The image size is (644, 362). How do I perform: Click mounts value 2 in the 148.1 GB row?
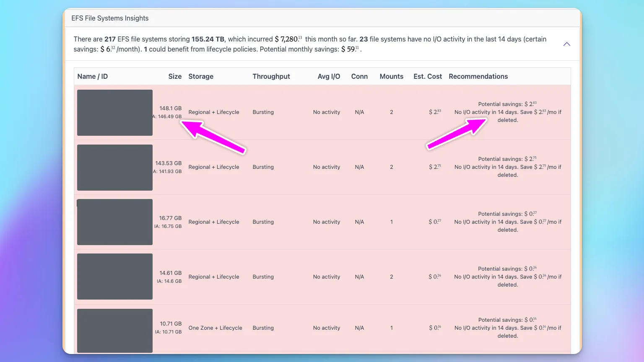pyautogui.click(x=392, y=112)
